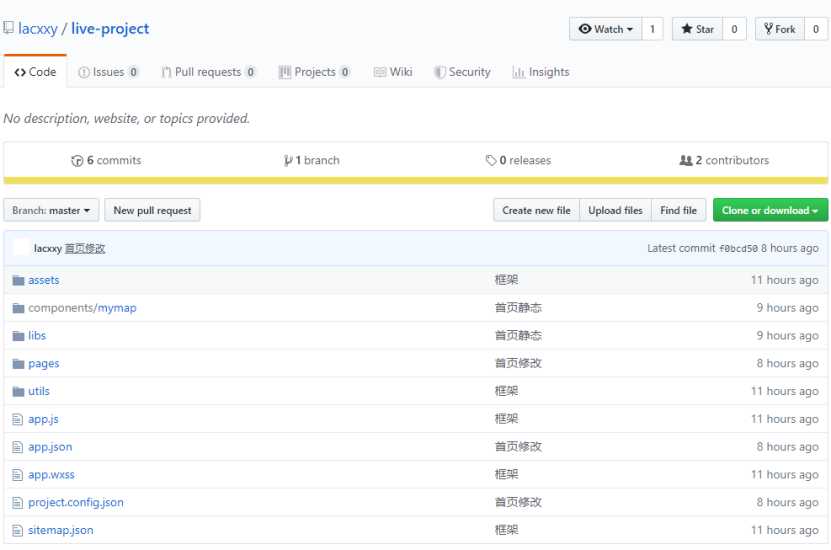Click the '8 hours ago' in app.json row
The image size is (831, 550).
[x=788, y=447]
